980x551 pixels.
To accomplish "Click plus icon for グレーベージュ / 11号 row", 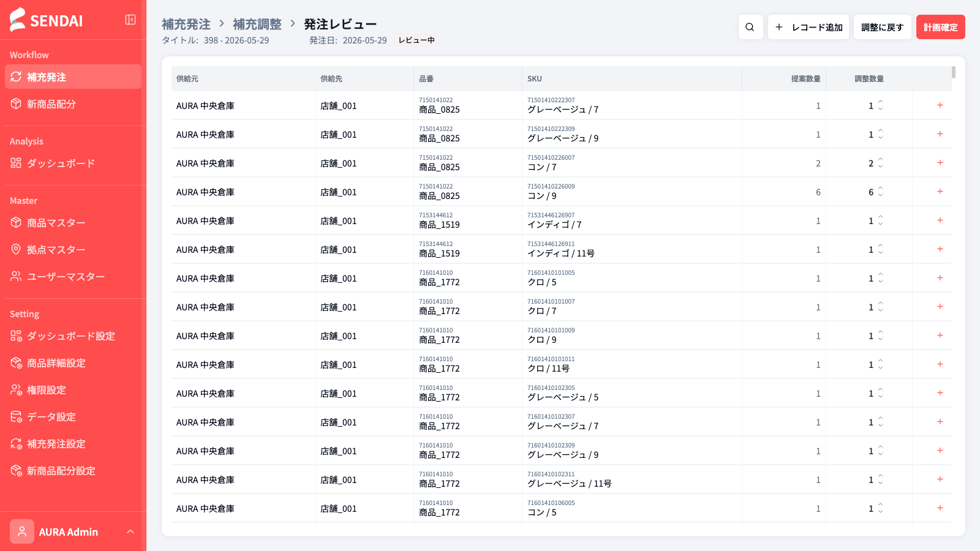I will [940, 479].
